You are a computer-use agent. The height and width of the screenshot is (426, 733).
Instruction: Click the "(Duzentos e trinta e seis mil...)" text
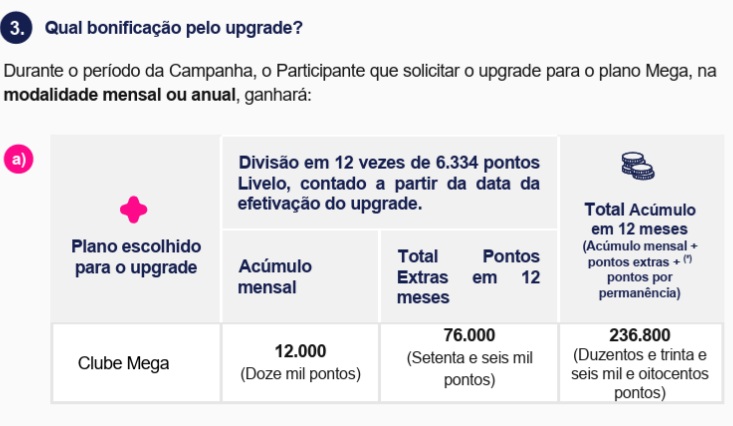click(x=639, y=374)
